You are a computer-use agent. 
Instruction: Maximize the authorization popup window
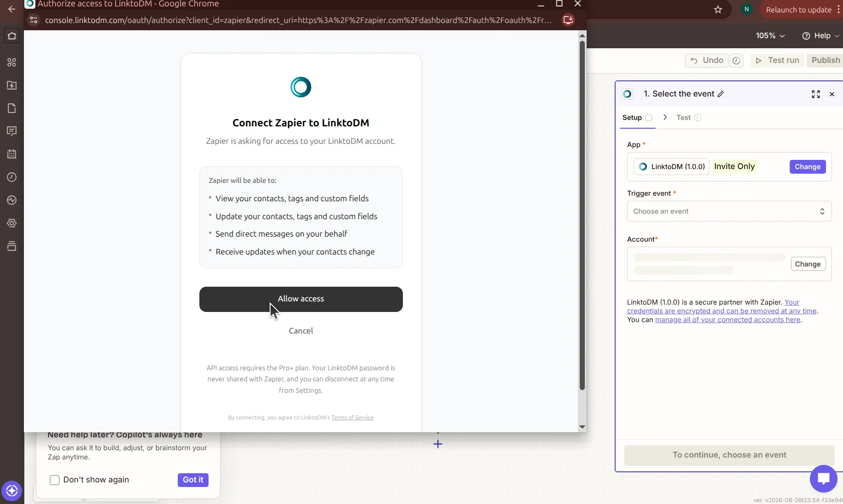click(559, 4)
